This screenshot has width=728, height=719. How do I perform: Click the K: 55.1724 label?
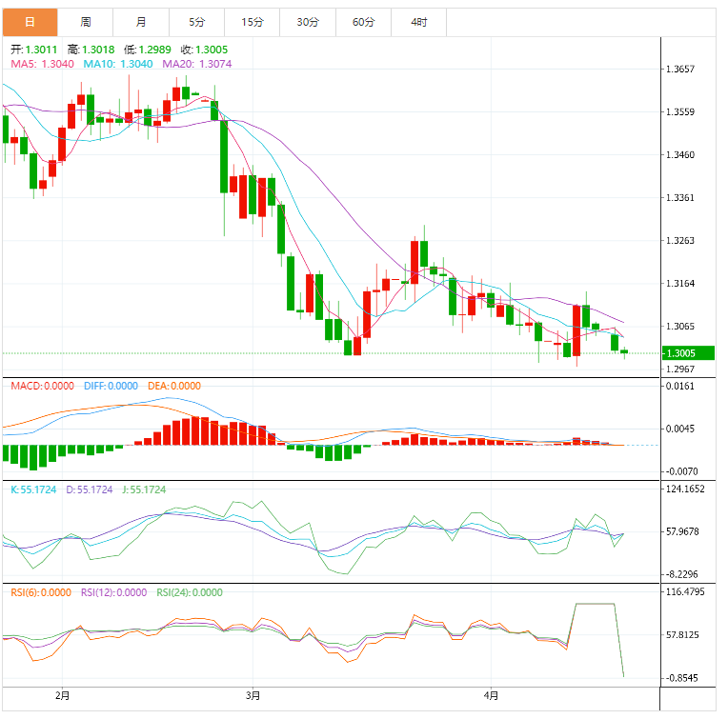click(33, 489)
